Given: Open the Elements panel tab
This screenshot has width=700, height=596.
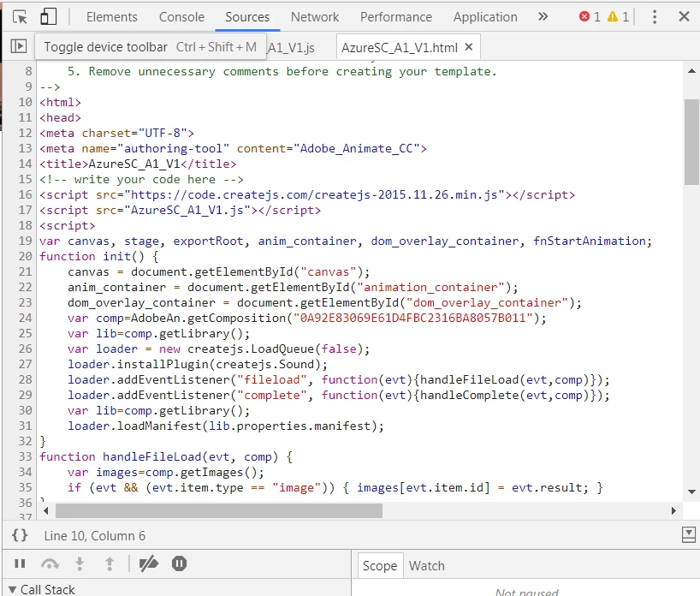Looking at the screenshot, I should pos(111,17).
